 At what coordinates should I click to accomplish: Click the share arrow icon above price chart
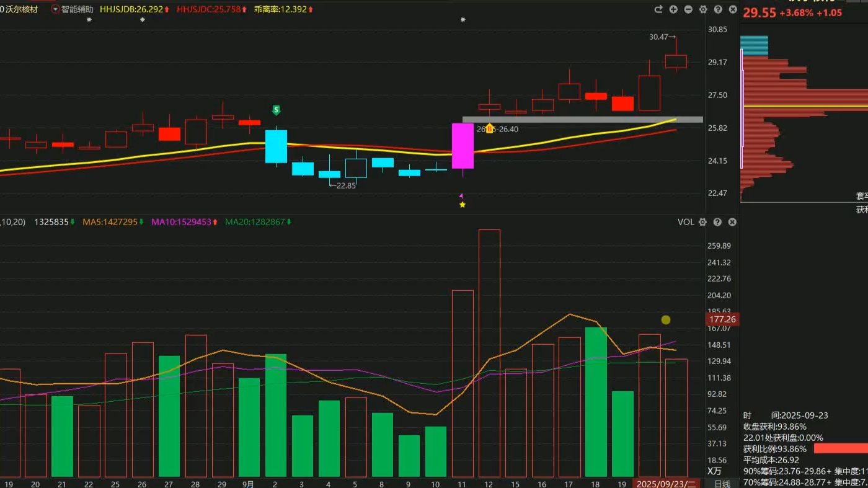point(658,9)
